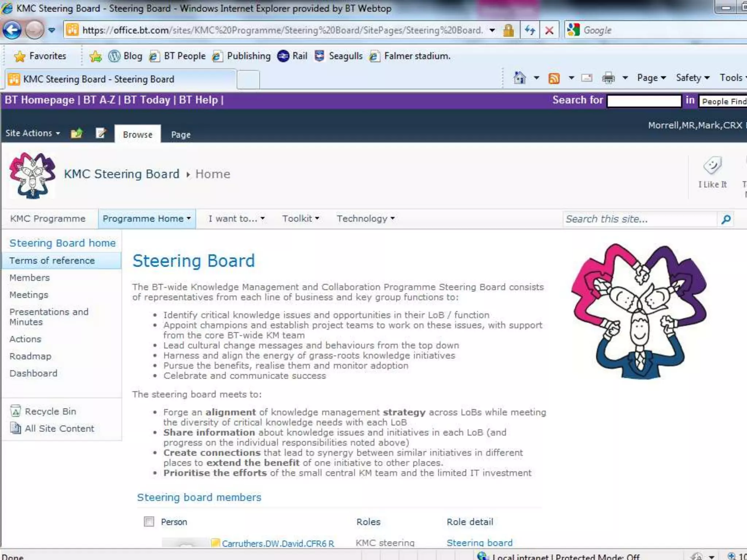
Task: Open the Falmer stadium bookmark
Action: [x=410, y=56]
